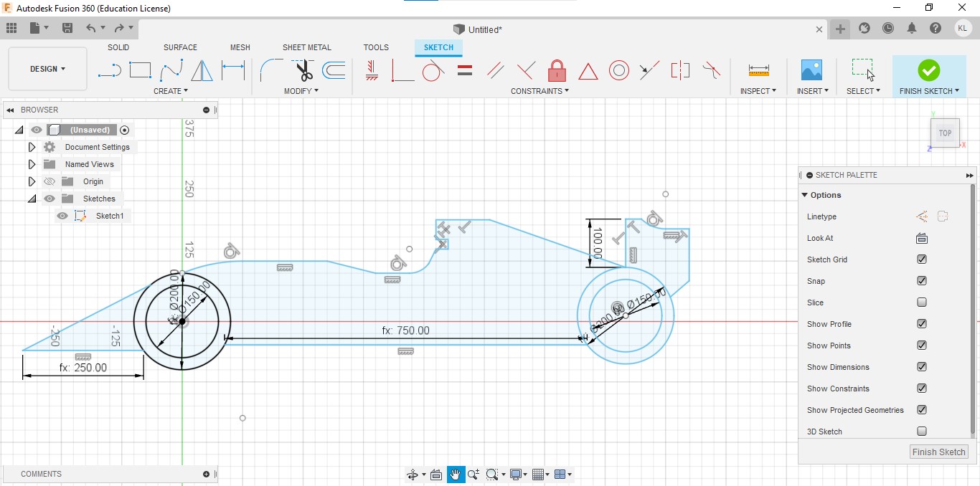Image resolution: width=980 pixels, height=486 pixels.
Task: Apply the Parallel constraint
Action: (x=495, y=70)
